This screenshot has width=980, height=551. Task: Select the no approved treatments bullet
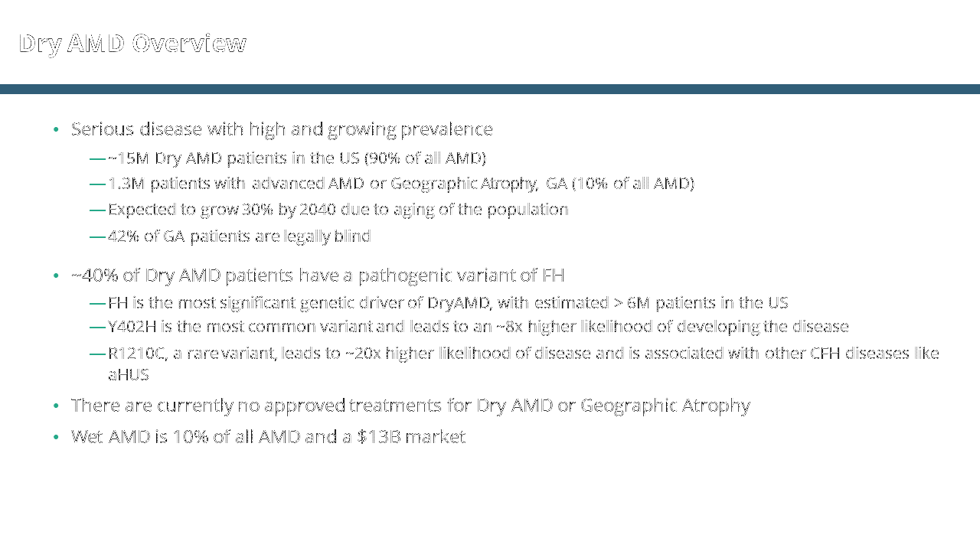[x=410, y=406]
